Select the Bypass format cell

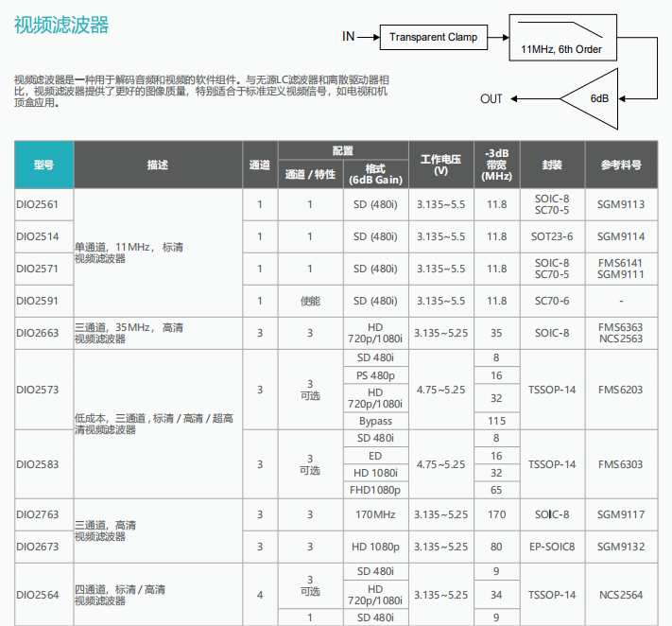click(x=375, y=421)
